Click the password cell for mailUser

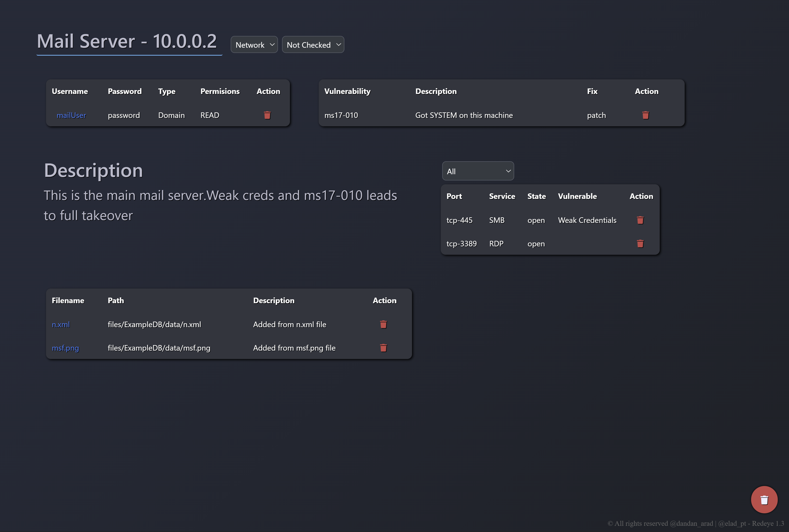point(124,115)
